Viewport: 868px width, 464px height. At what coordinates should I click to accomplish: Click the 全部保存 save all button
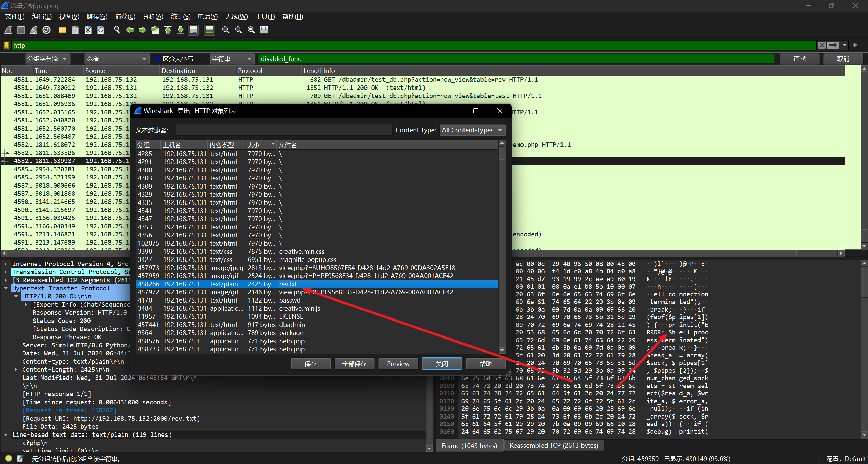[354, 364]
